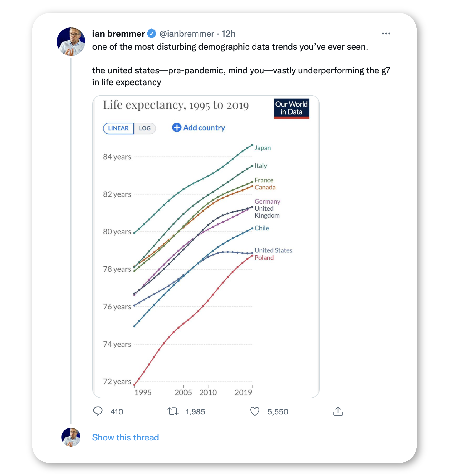449x476 pixels.
Task: Click the Our World in Data logo
Action: 291,108
